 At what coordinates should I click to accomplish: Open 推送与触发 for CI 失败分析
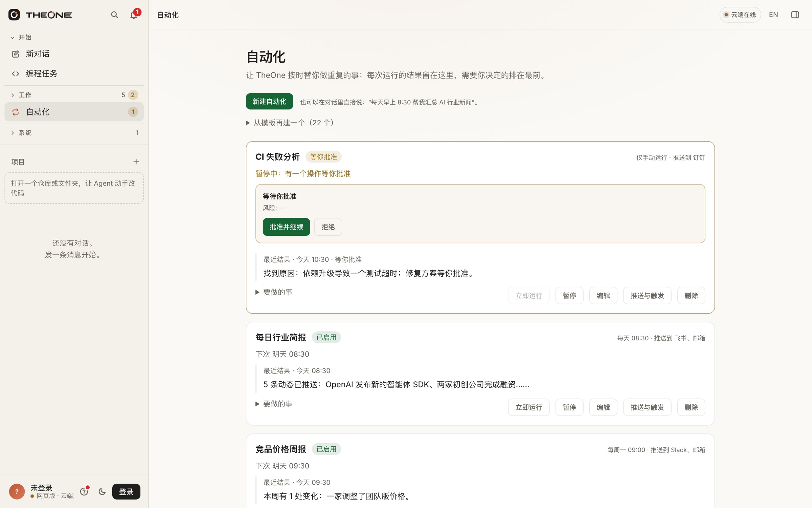647,295
